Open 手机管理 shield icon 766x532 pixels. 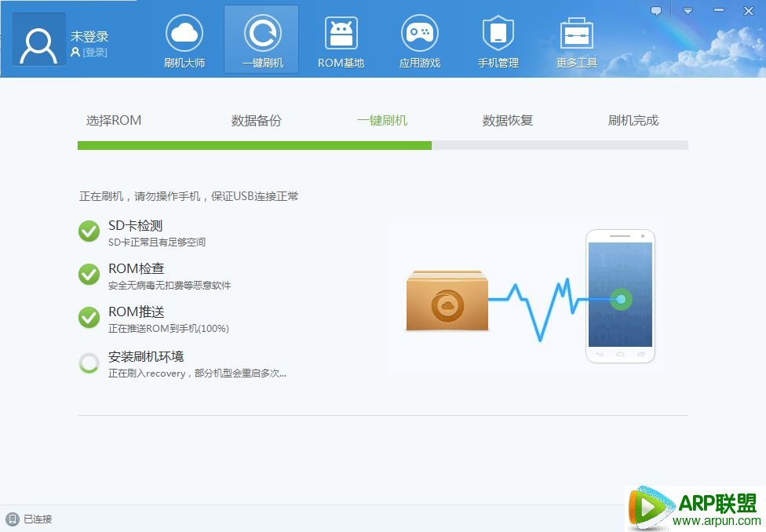(x=498, y=34)
